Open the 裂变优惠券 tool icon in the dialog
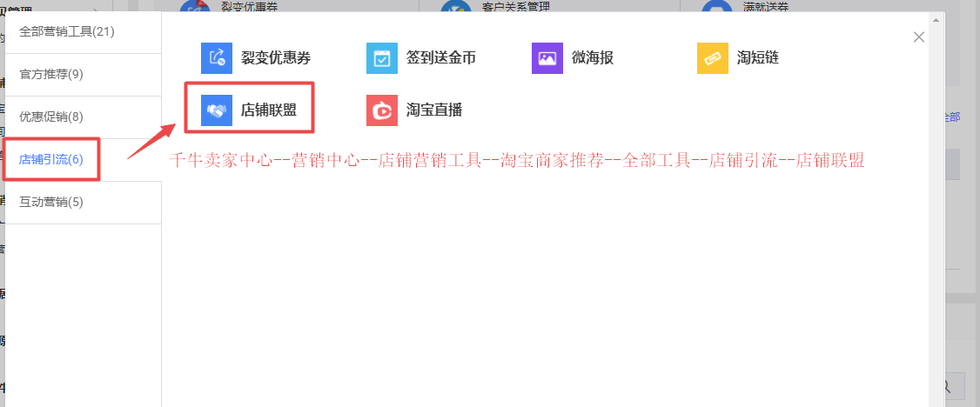This screenshot has height=407, width=980. coord(216,58)
